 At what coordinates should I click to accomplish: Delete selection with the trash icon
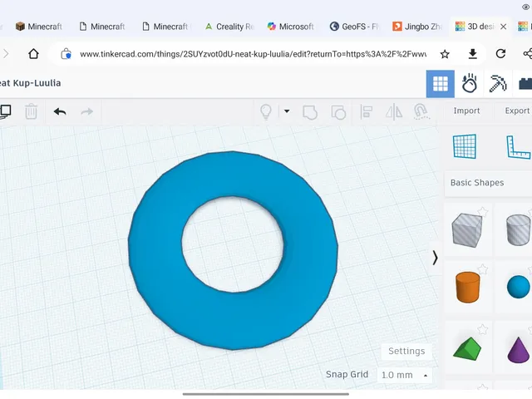[x=31, y=111]
